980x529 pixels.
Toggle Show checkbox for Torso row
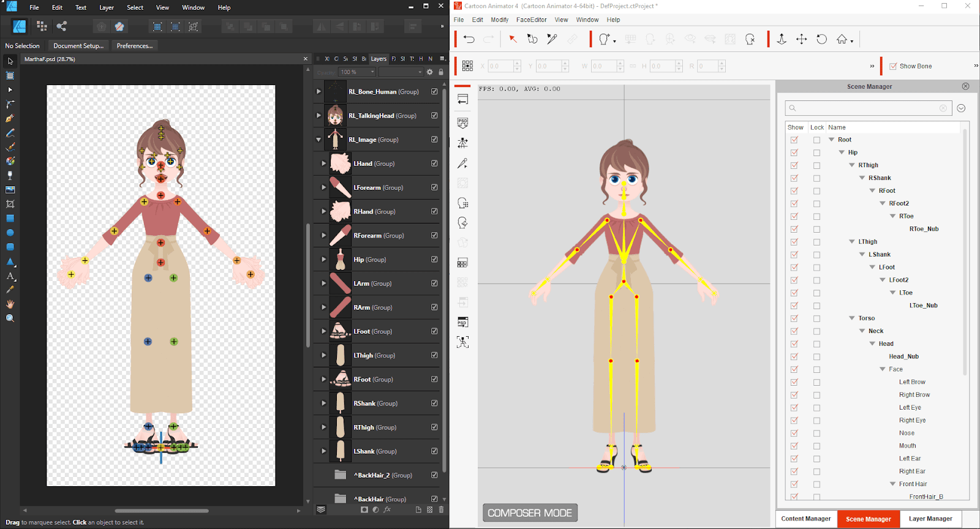click(794, 318)
